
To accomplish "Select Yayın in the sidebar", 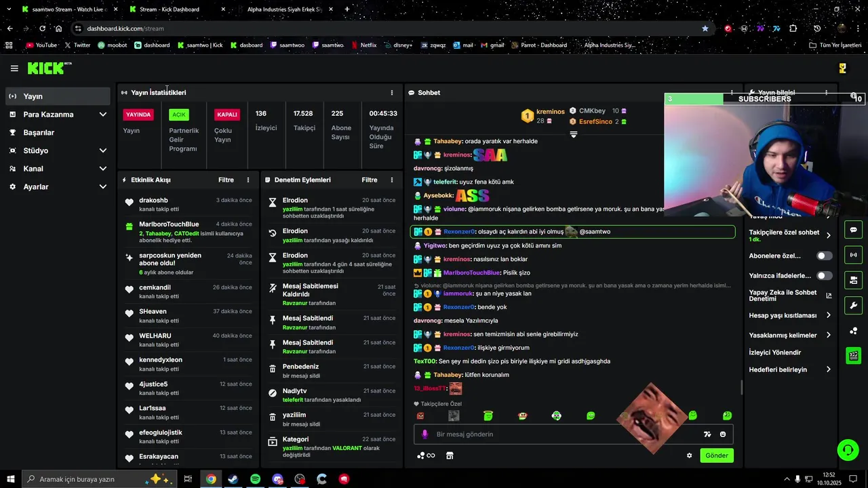I will [58, 96].
